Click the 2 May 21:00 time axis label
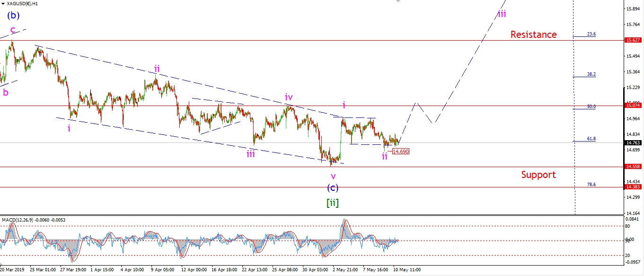This screenshot has width=644, height=276. tap(344, 269)
